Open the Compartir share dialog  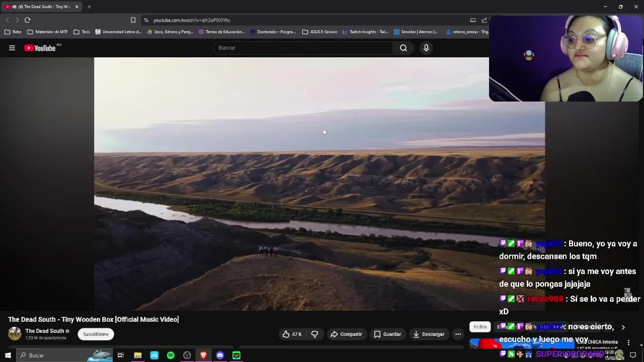[346, 334]
